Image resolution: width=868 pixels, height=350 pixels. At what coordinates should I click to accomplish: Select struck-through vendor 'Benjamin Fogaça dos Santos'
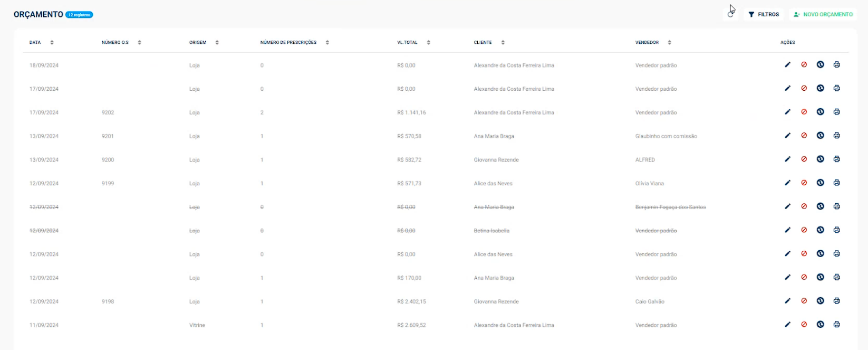670,207
